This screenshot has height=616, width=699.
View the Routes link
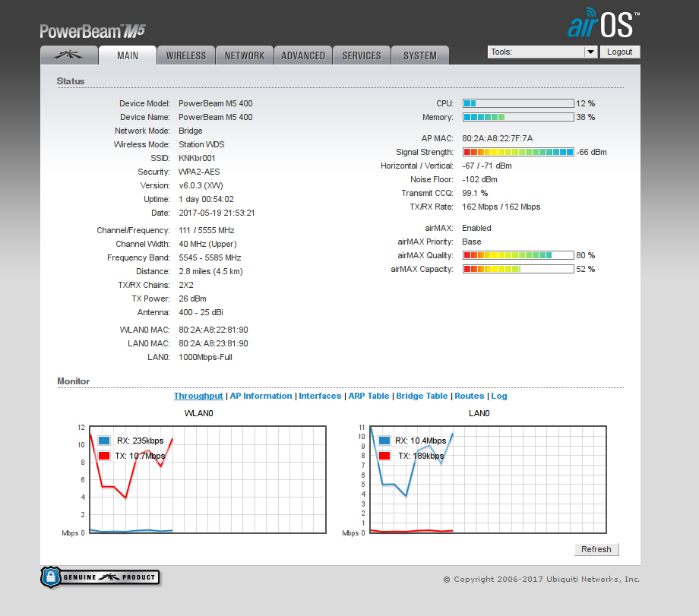(470, 396)
